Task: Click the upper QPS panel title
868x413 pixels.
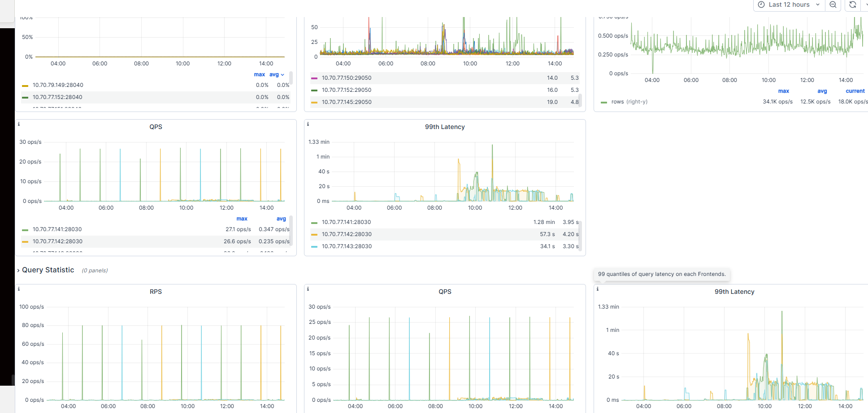Action: [156, 127]
